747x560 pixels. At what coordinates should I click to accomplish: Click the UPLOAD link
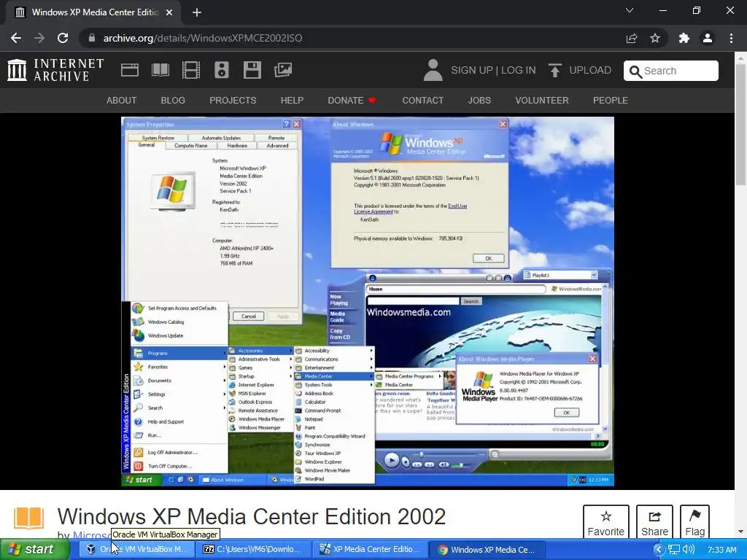pos(589,71)
